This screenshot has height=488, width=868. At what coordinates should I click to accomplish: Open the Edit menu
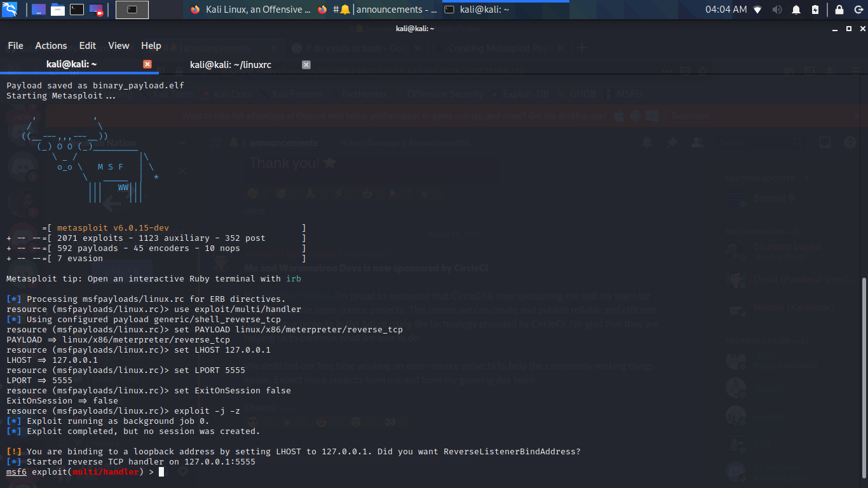[x=88, y=46]
